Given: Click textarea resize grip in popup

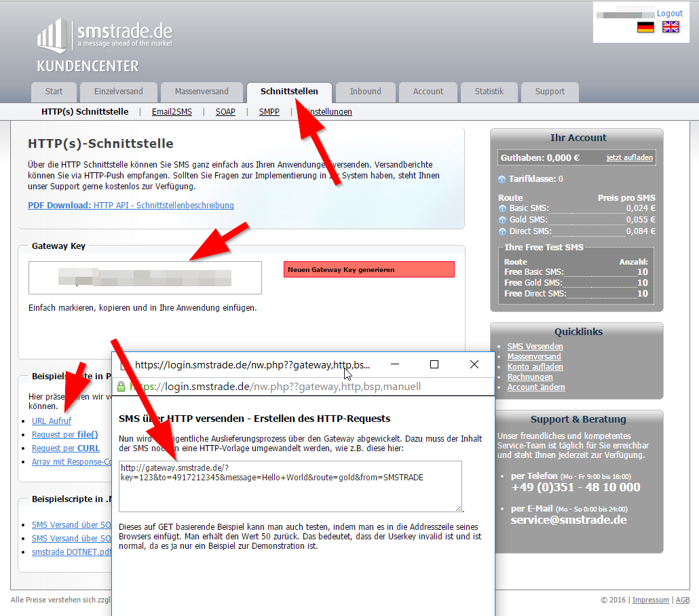Looking at the screenshot, I should coord(459,509).
